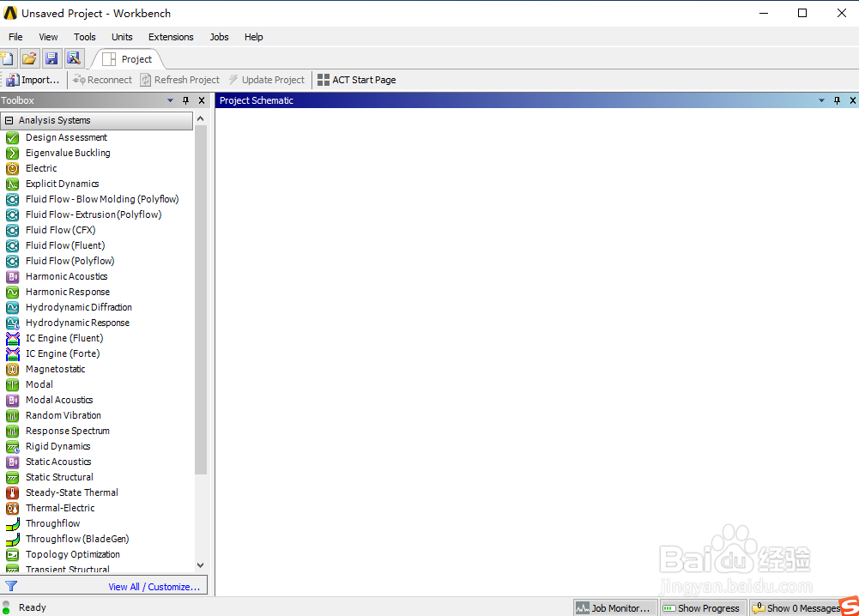Image resolution: width=859 pixels, height=616 pixels.
Task: Click the Hydrodynamic Diffraction icon
Action: pyautogui.click(x=12, y=308)
